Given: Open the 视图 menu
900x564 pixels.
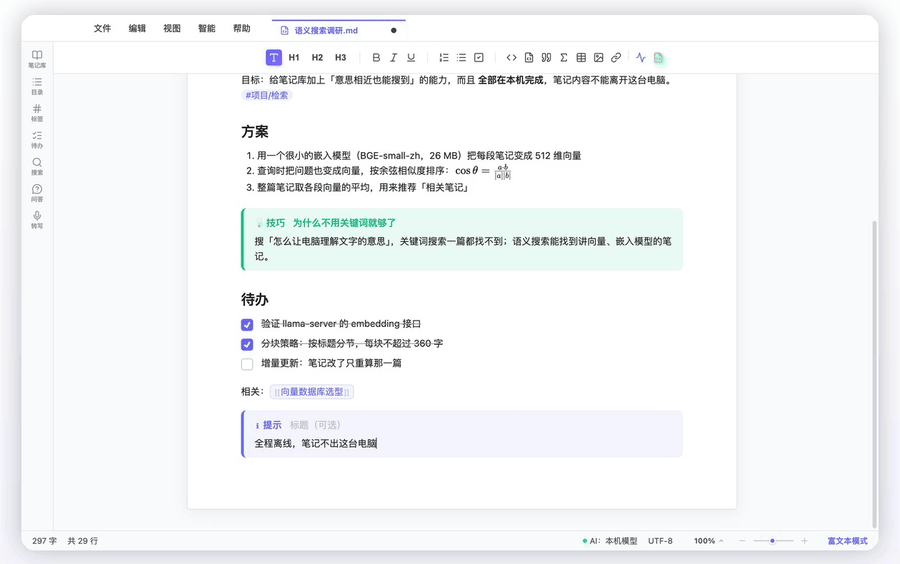Looking at the screenshot, I should (172, 28).
